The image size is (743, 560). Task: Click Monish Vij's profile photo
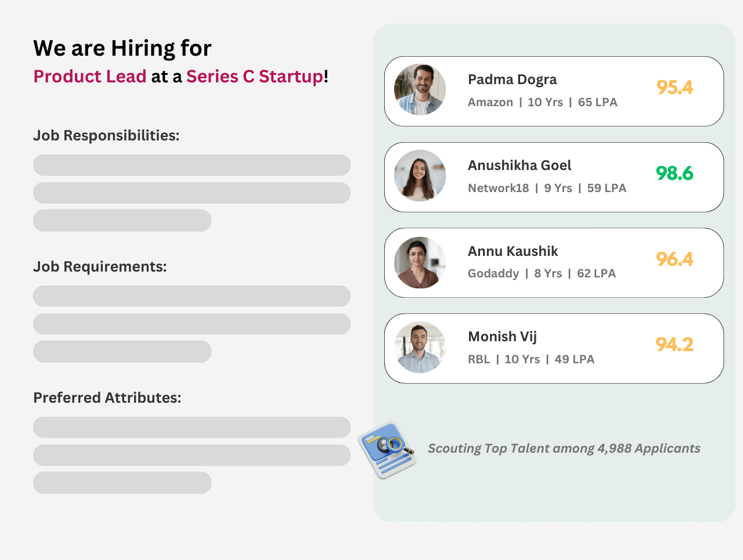pos(420,348)
